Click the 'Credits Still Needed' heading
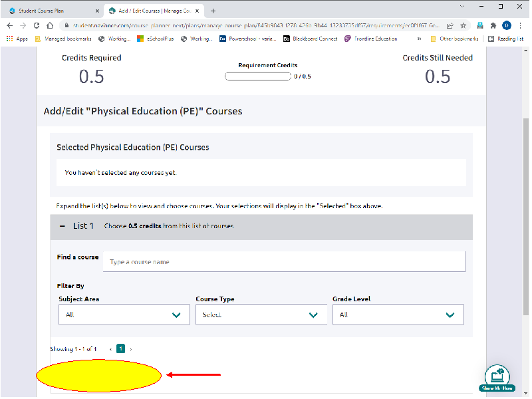The width and height of the screenshot is (532, 399). [x=438, y=58]
